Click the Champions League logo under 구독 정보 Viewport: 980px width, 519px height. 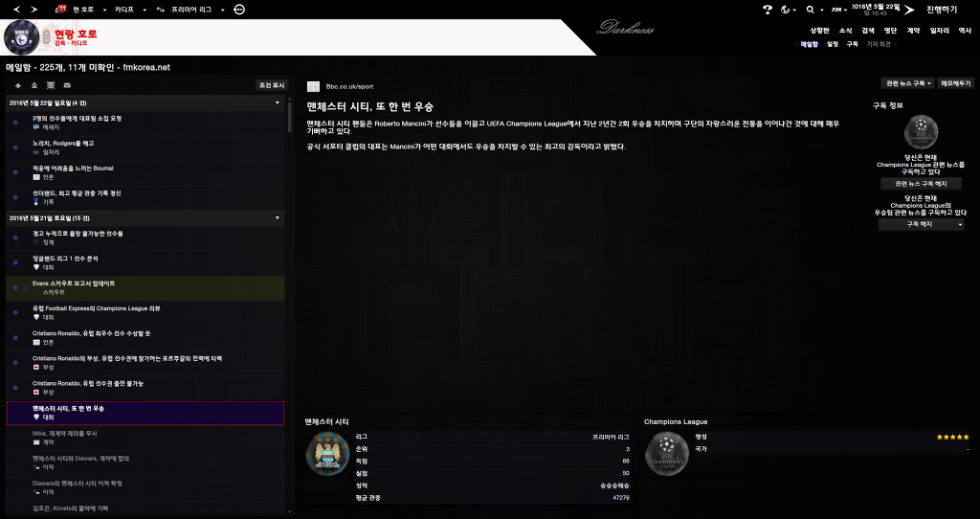(921, 134)
